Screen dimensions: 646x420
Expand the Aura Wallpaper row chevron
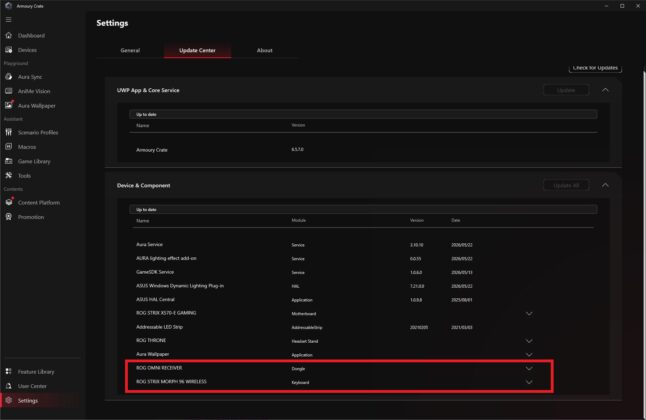(x=529, y=354)
